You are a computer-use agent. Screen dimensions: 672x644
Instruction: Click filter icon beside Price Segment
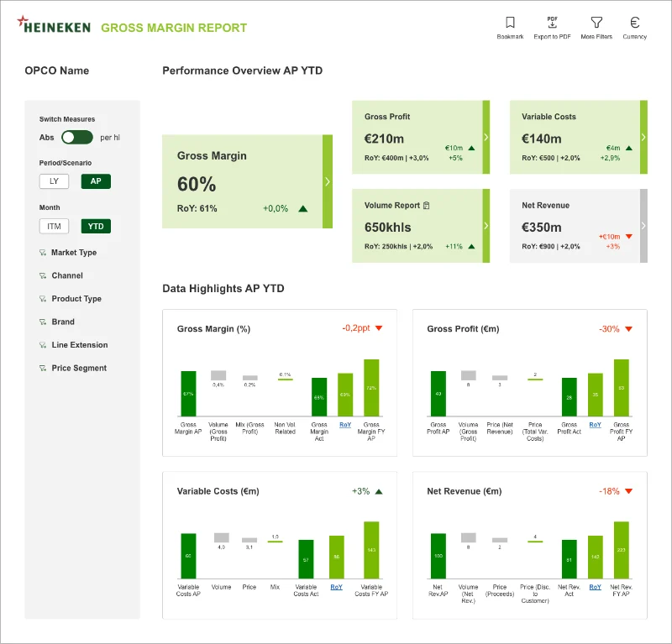pos(43,369)
